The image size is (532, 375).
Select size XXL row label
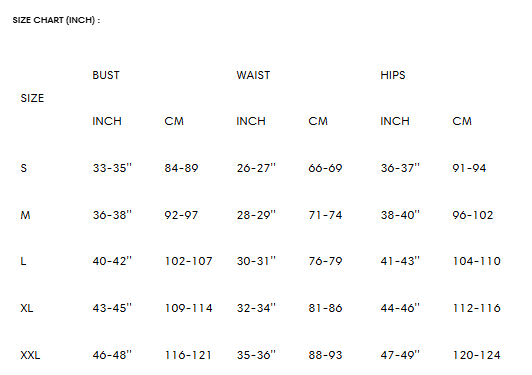(30, 355)
